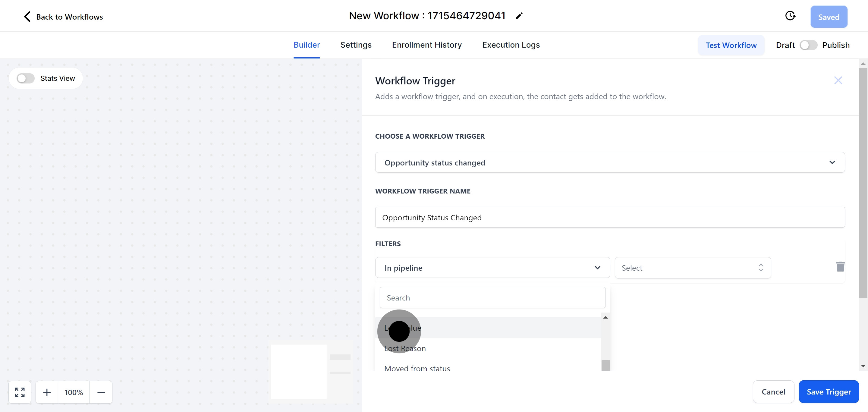Switch to the Settings tab

[356, 45]
